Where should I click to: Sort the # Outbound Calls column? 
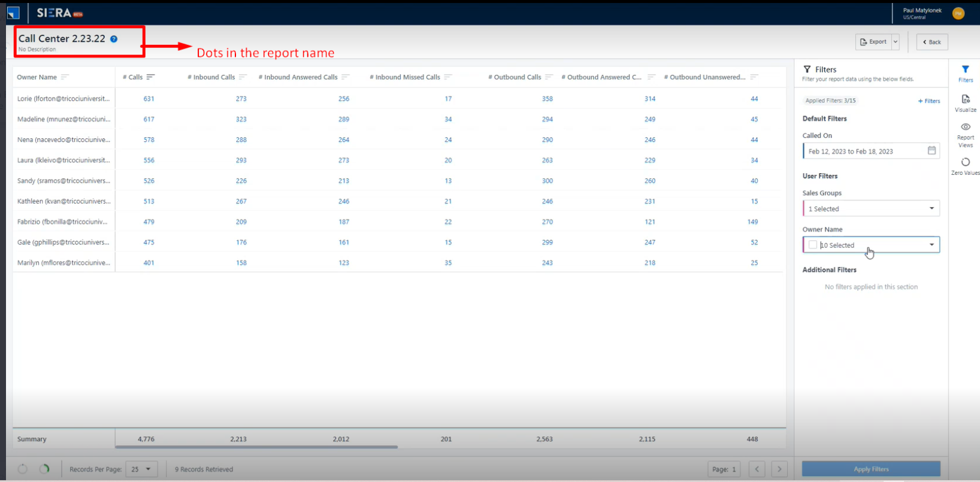pos(549,77)
